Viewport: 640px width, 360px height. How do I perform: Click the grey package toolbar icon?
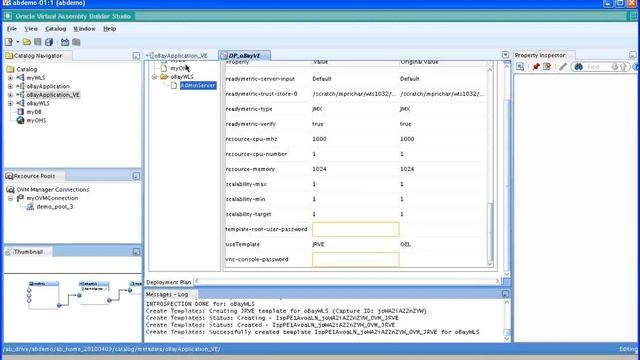[x=76, y=42]
